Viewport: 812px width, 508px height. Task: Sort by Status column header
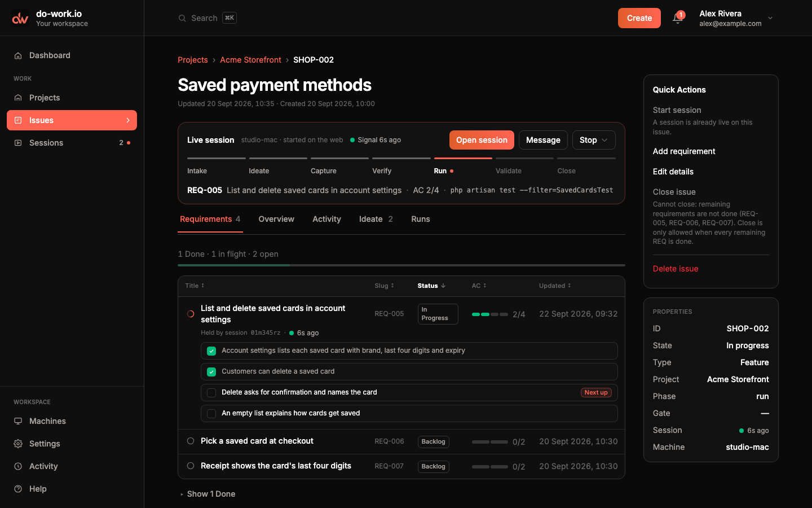pos(431,286)
